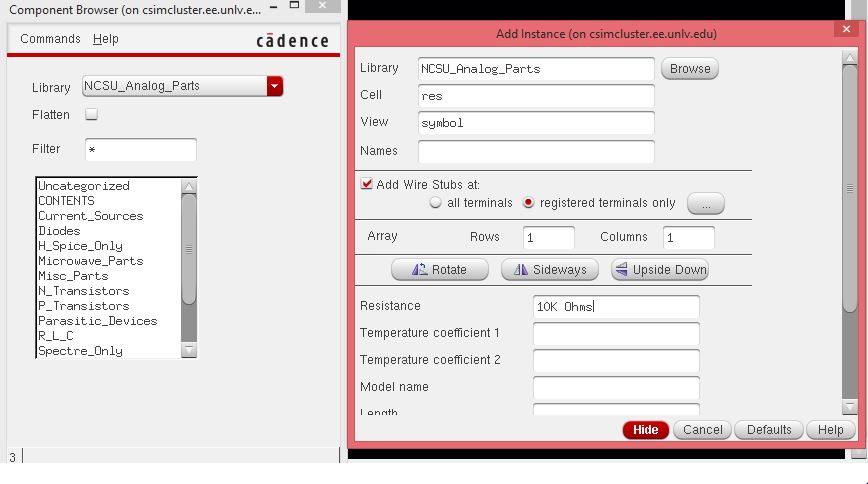Click the Library field in Add Instance
868x484 pixels.
536,69
